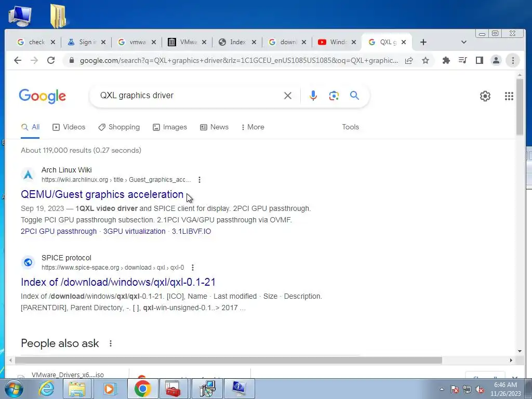This screenshot has height=399, width=532.
Task: Open the '3.1LIBVF.IO' sitelink
Action: [191, 231]
